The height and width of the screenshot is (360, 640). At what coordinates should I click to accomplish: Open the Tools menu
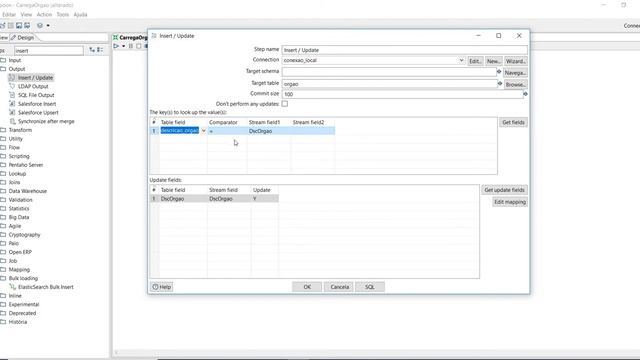click(62, 14)
